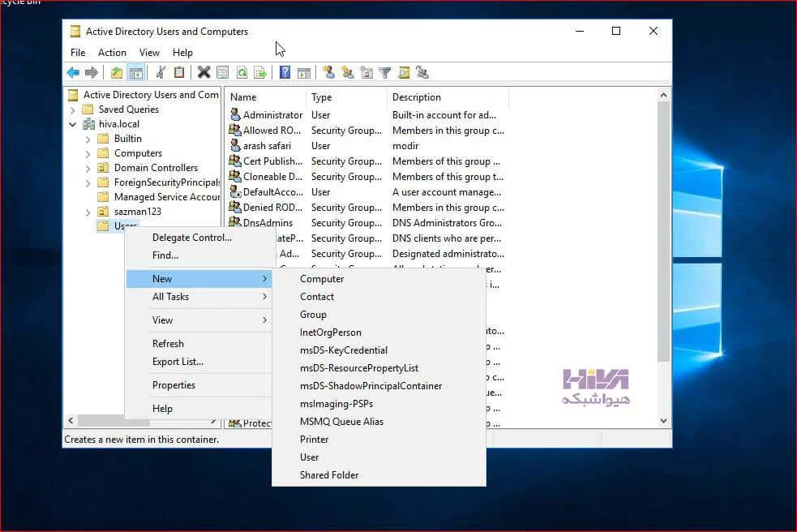Toggle the Show/Hide Console Tree icon
The height and width of the screenshot is (532, 797).
[135, 73]
